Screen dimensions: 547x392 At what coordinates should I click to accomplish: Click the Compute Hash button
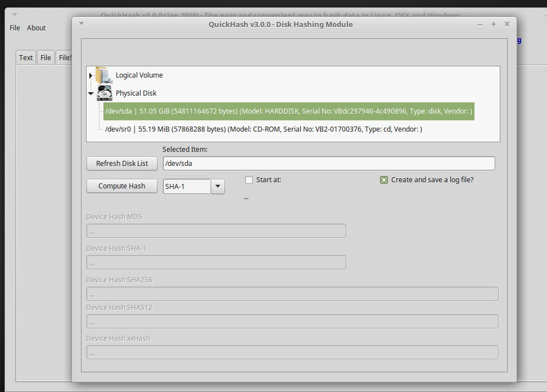pyautogui.click(x=122, y=186)
